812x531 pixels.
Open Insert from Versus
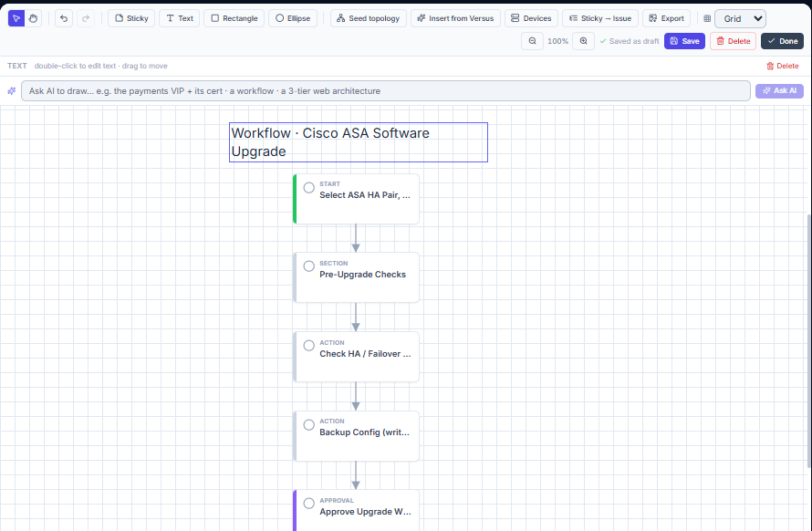pos(455,18)
